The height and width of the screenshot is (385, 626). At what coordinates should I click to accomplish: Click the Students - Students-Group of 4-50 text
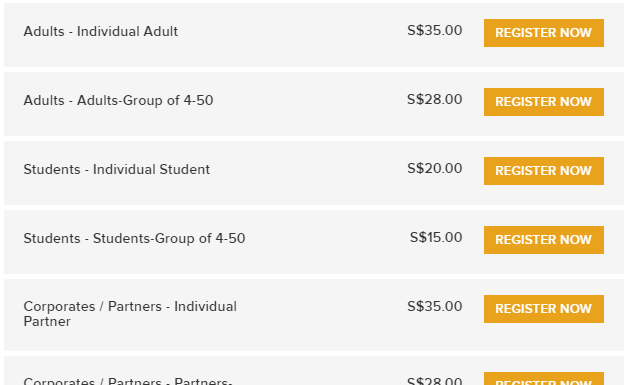pyautogui.click(x=134, y=238)
